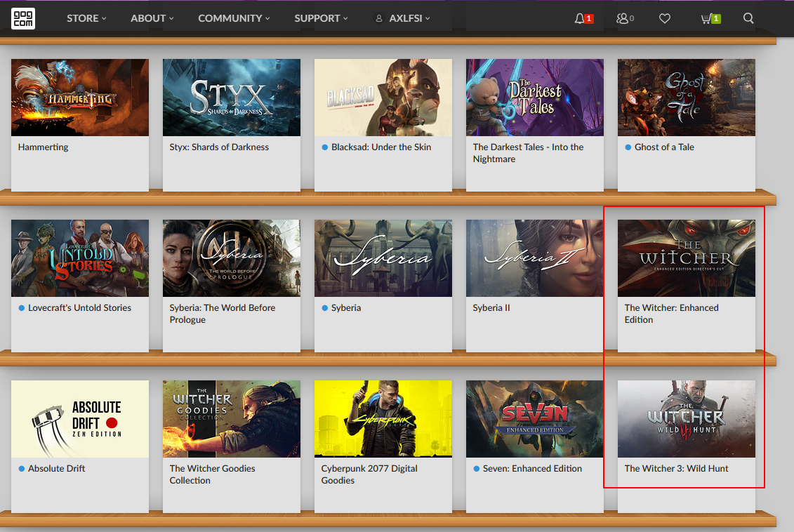Open the Cyberpunk 2077 cover image

pyautogui.click(x=383, y=419)
